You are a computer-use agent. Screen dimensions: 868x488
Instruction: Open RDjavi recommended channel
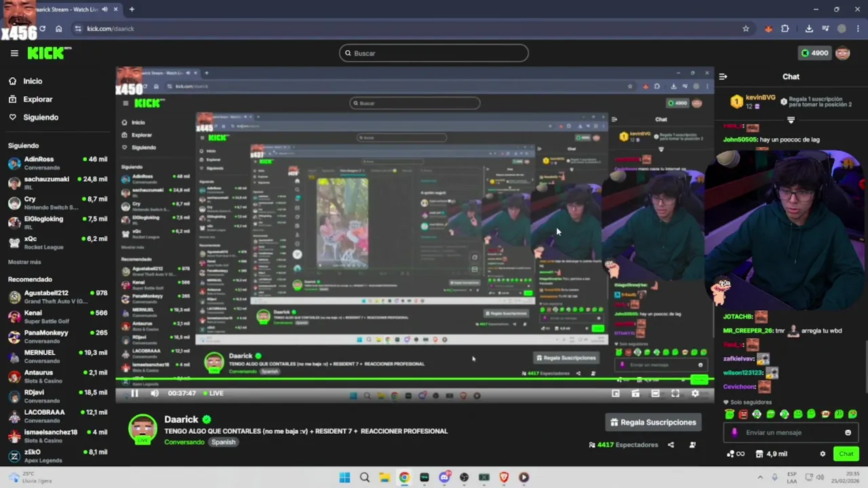pos(57,396)
